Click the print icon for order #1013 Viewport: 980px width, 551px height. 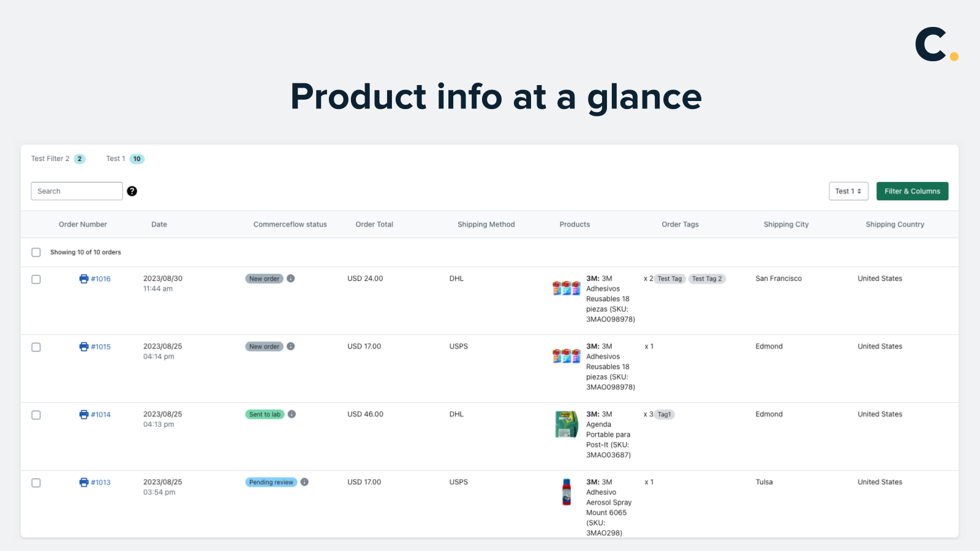coord(84,482)
